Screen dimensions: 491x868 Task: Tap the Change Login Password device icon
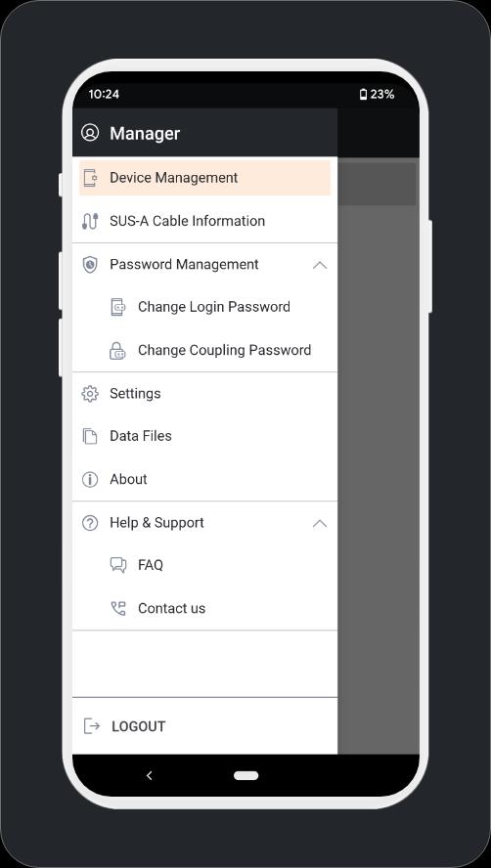tap(117, 307)
